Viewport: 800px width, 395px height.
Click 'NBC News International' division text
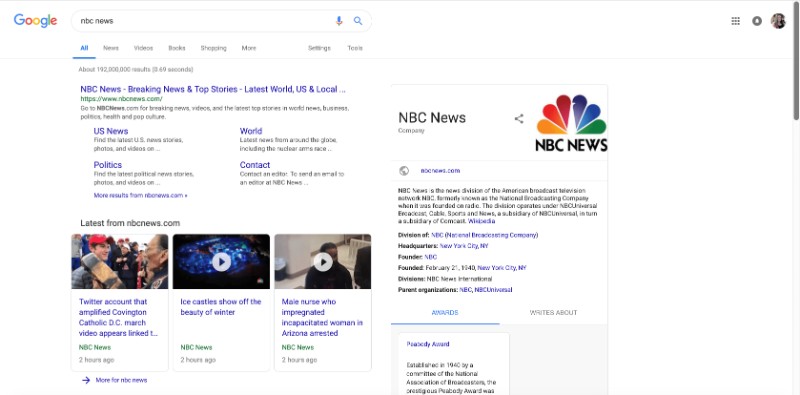point(459,279)
